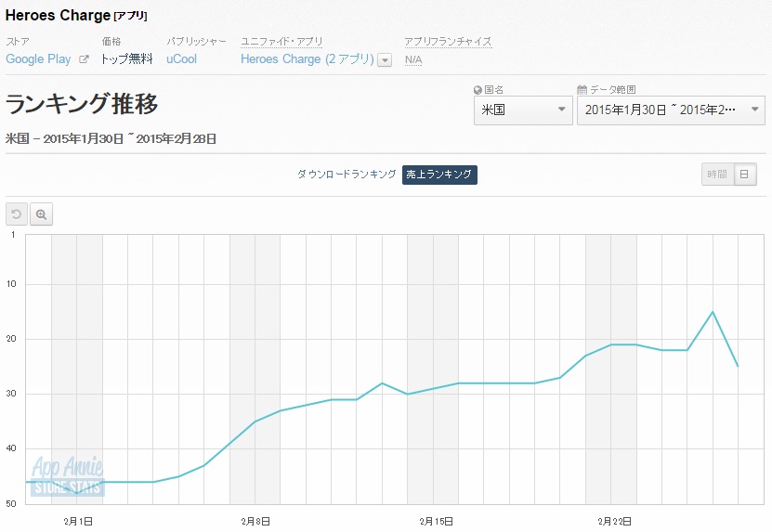
Task: Click the reset zoom undo icon
Action: pyautogui.click(x=16, y=214)
